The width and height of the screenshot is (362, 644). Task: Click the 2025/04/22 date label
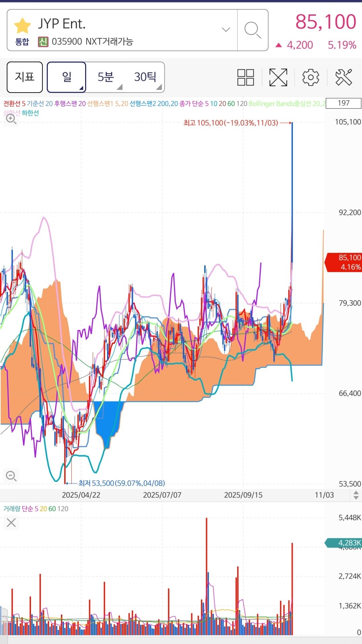pos(81,495)
